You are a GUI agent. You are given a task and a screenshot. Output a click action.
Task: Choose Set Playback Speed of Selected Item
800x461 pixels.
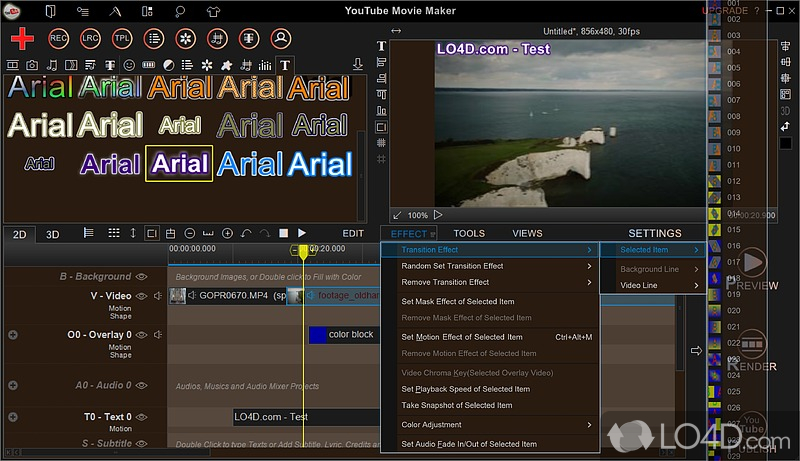[465, 389]
